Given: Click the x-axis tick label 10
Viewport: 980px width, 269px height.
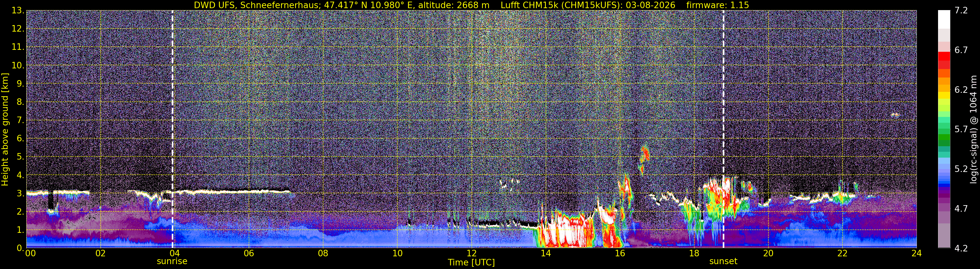Looking at the screenshot, I should pyautogui.click(x=397, y=253).
